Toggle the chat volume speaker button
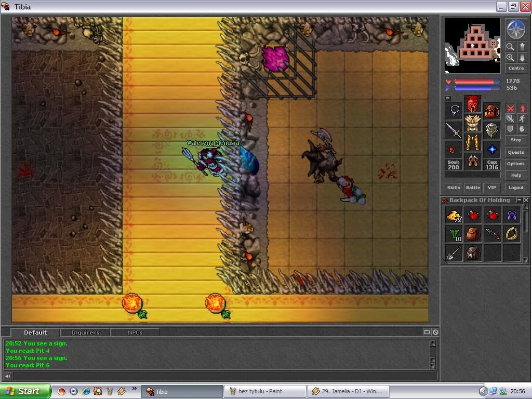This screenshot has width=532, height=399. click(7, 376)
